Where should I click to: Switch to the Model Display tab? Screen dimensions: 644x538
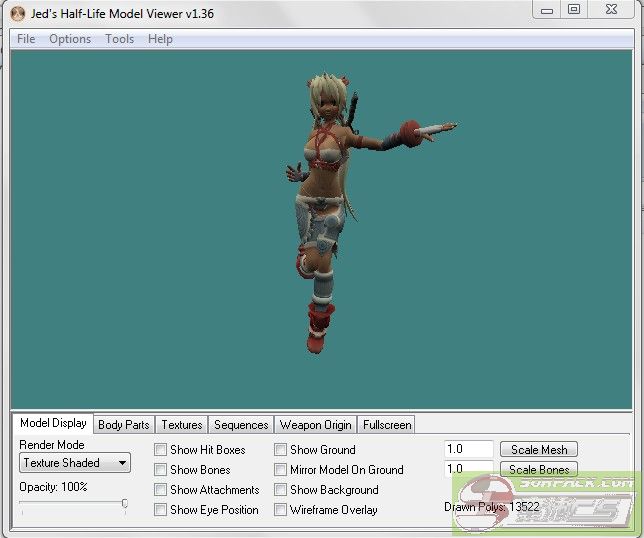tap(53, 423)
